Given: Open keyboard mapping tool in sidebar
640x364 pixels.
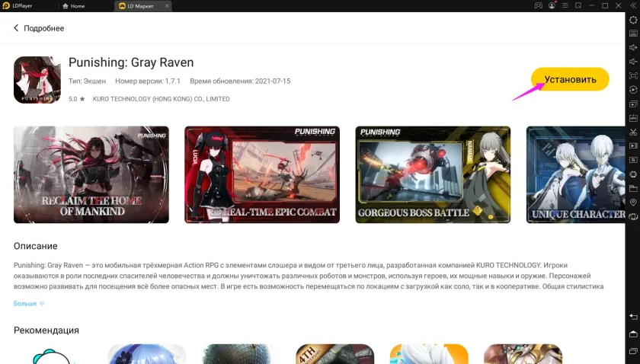Looking at the screenshot, I should [633, 34].
